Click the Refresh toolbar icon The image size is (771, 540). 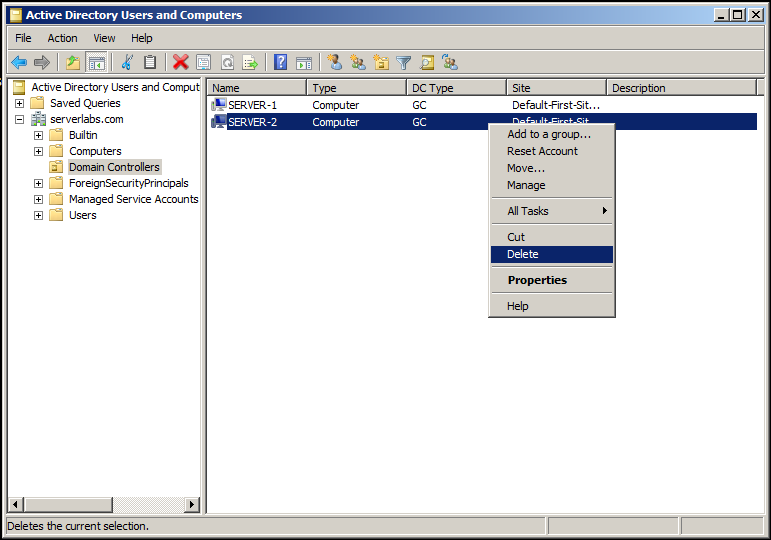227,62
